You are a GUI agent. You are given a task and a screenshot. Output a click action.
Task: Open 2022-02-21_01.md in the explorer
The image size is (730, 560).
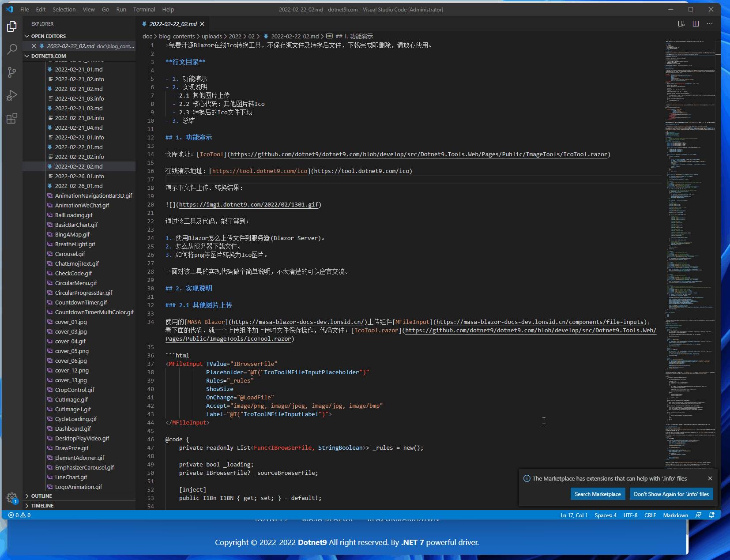point(79,69)
